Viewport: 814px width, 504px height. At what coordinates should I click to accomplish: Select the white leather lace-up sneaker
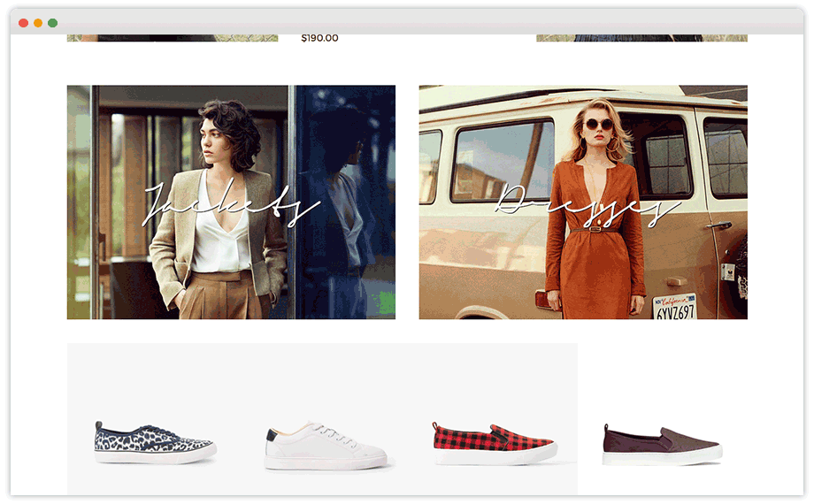coord(325,447)
